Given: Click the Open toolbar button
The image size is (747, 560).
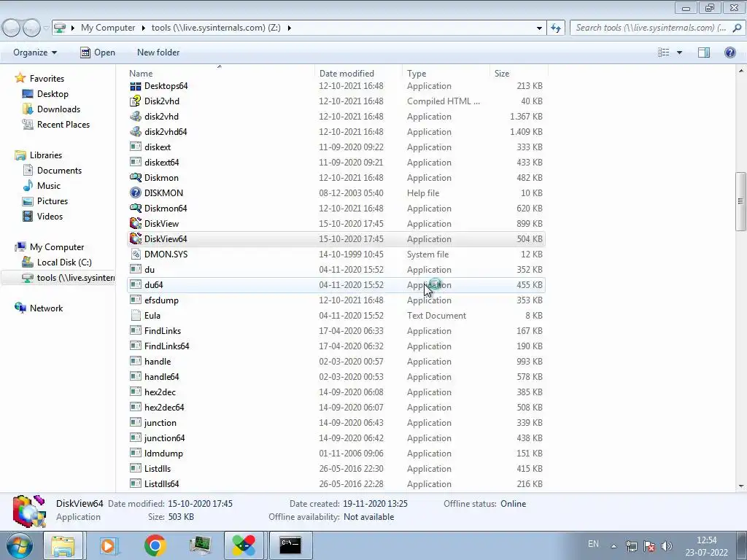Looking at the screenshot, I should point(98,52).
